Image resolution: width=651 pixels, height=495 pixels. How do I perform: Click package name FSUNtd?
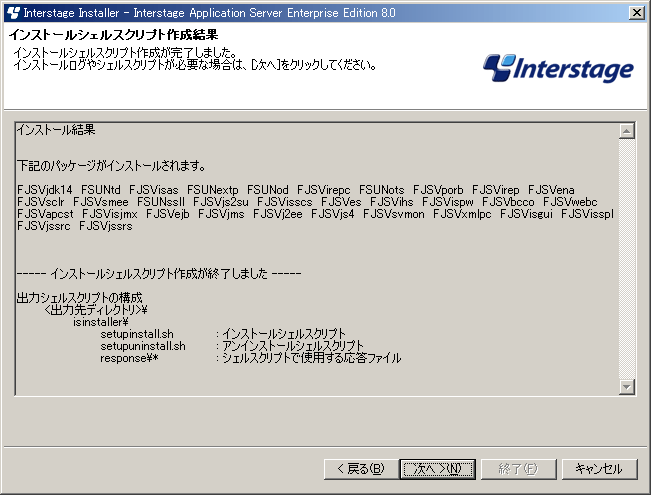[x=100, y=190]
